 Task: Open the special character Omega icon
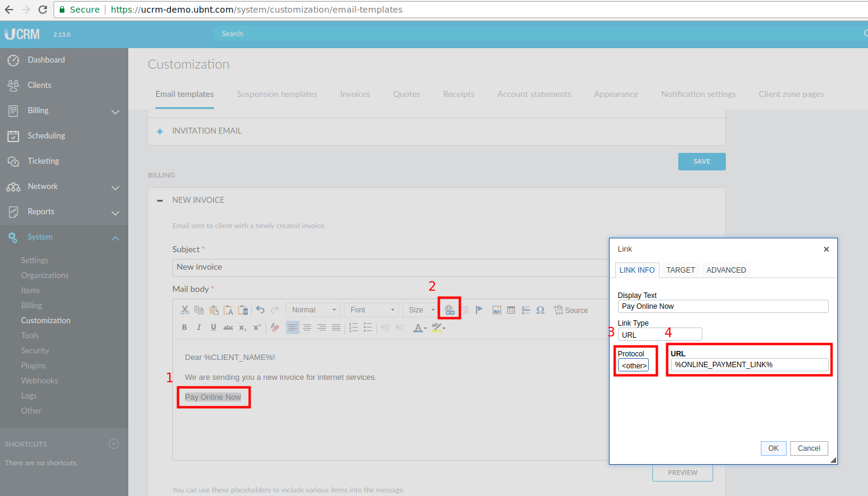click(x=540, y=310)
